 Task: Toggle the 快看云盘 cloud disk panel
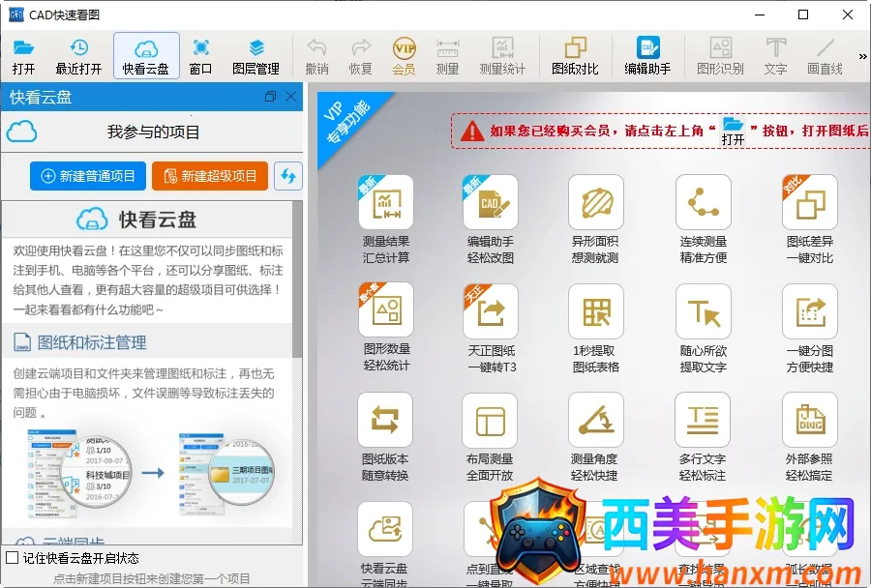[146, 56]
